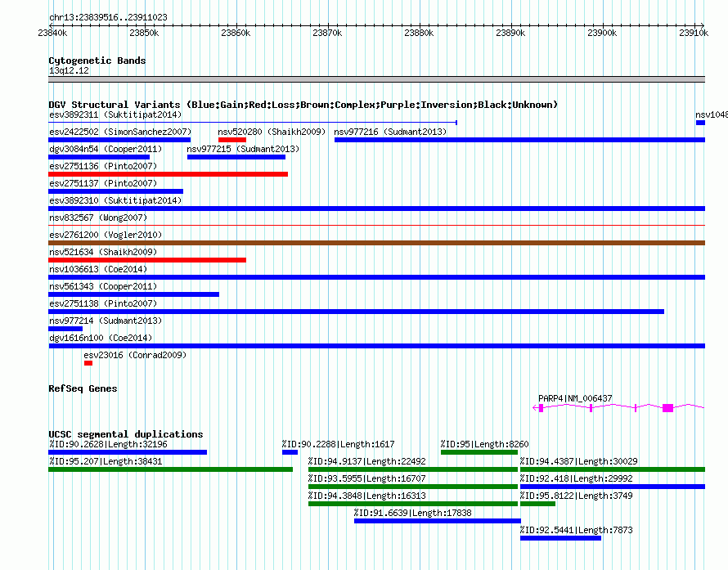Click the %ID:94.4387|Length:30029 duplication label

578,461
